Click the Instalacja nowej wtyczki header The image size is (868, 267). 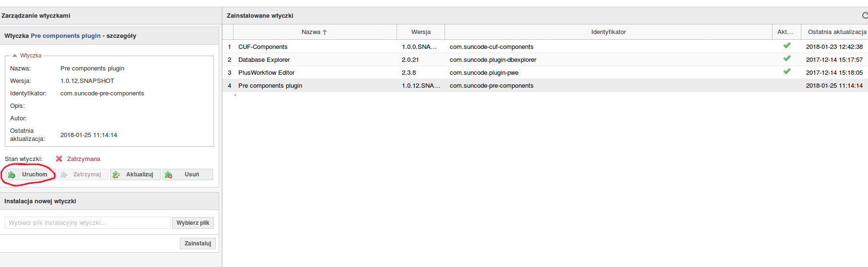pos(40,201)
